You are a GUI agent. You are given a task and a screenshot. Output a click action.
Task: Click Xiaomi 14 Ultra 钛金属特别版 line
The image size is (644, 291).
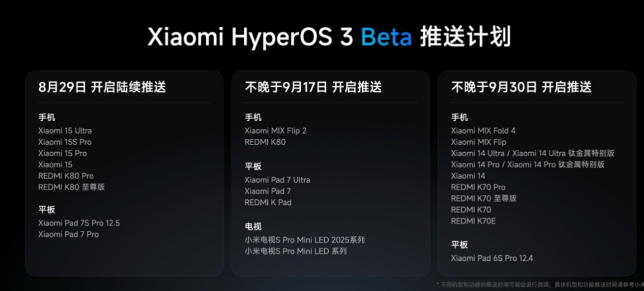tap(533, 153)
